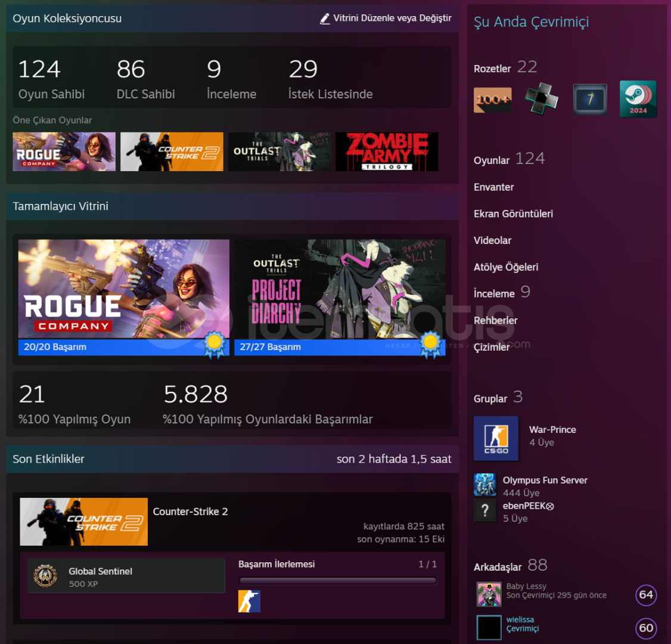
Task: Click 'kayıtlarda 825 saat' text
Action: point(403,527)
